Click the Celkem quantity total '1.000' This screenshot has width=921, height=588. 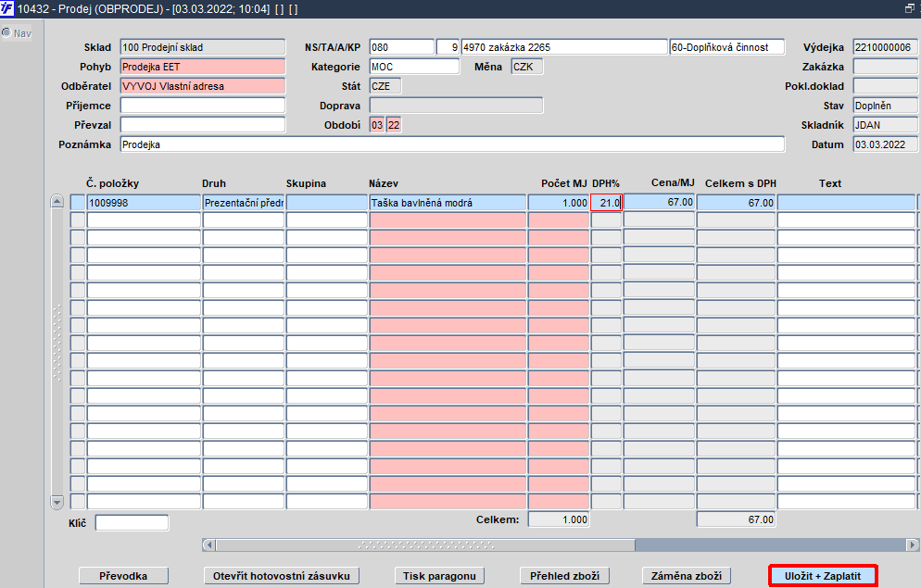(x=559, y=519)
